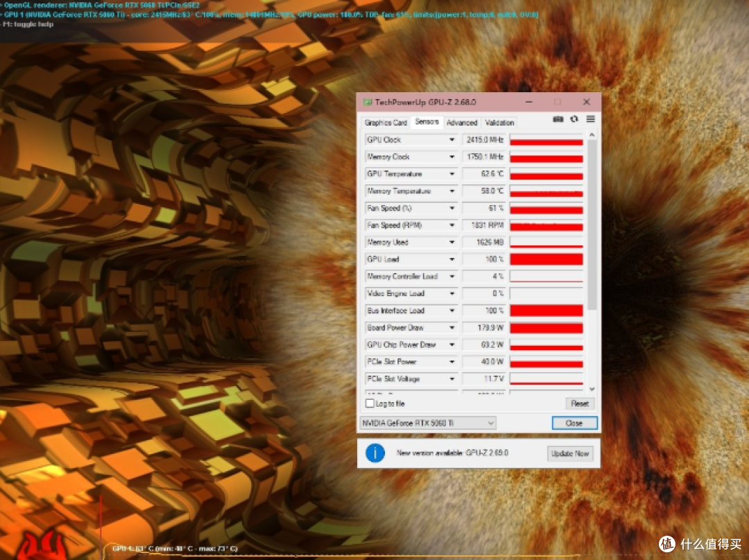The height and width of the screenshot is (560, 749).
Task: Click the scroll down arrow in sensor list
Action: [x=592, y=389]
